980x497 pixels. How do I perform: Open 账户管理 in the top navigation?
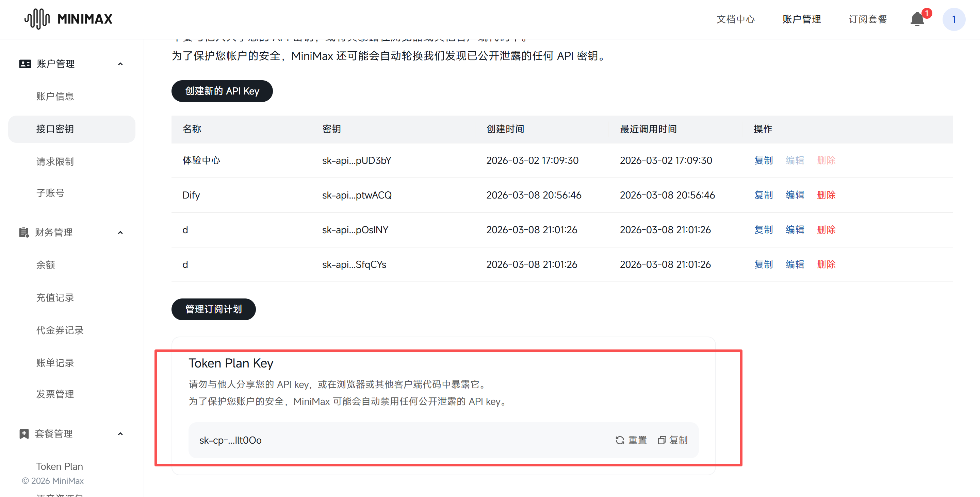pyautogui.click(x=802, y=19)
